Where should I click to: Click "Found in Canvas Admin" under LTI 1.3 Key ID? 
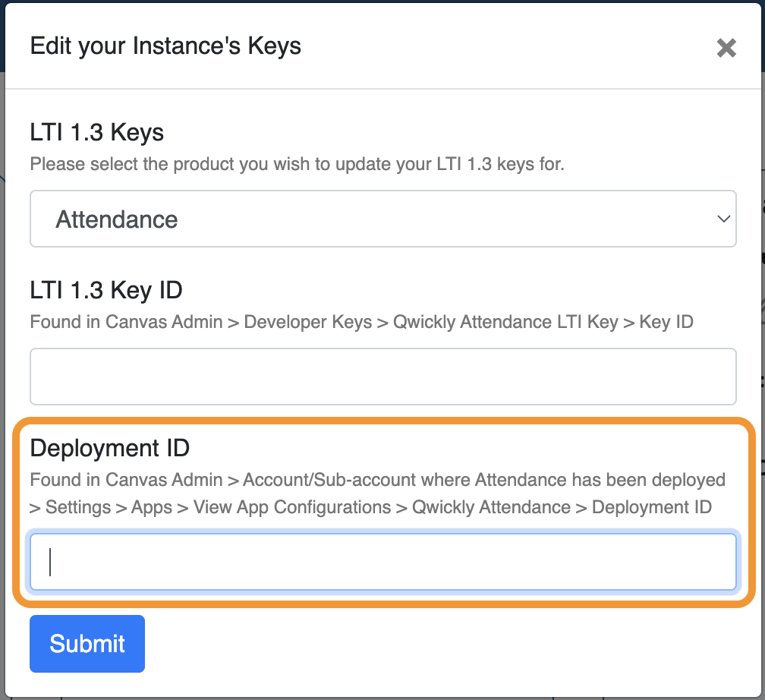(x=126, y=322)
